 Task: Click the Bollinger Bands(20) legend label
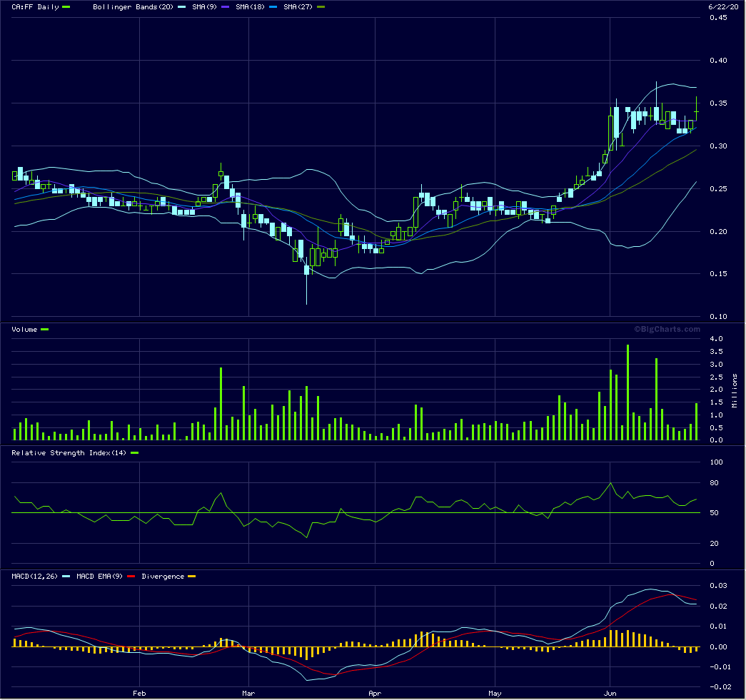[x=133, y=7]
